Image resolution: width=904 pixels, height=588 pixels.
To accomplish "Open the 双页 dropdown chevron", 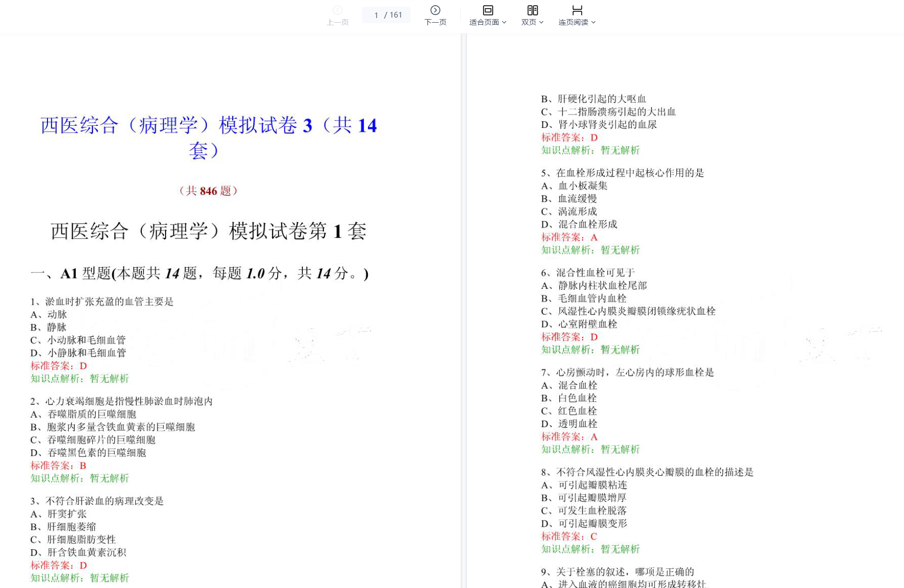I will pos(541,22).
